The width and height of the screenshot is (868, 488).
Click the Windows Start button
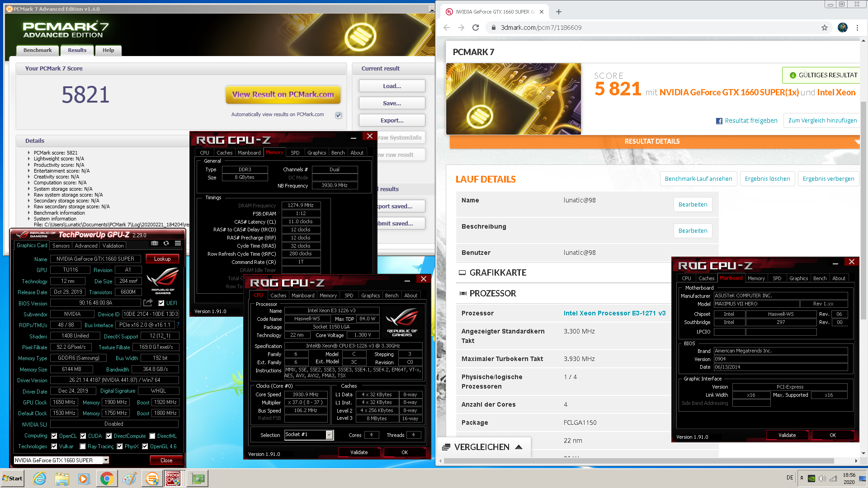point(12,479)
